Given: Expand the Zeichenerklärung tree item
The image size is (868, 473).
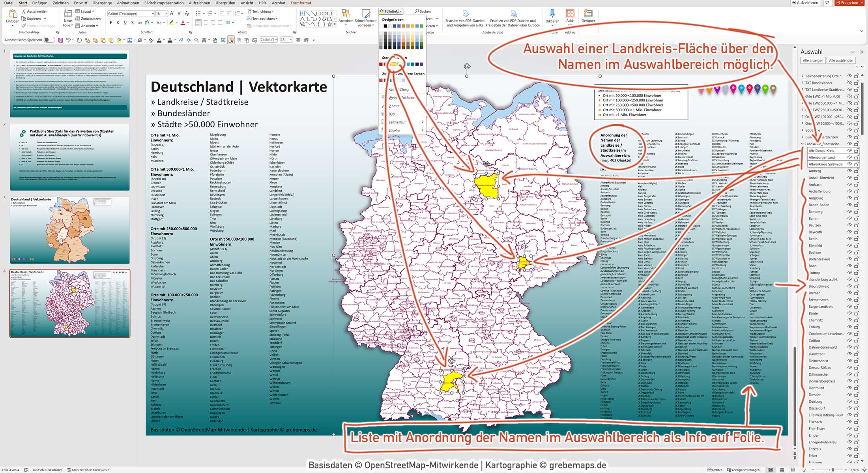Looking at the screenshot, I should click(x=803, y=76).
